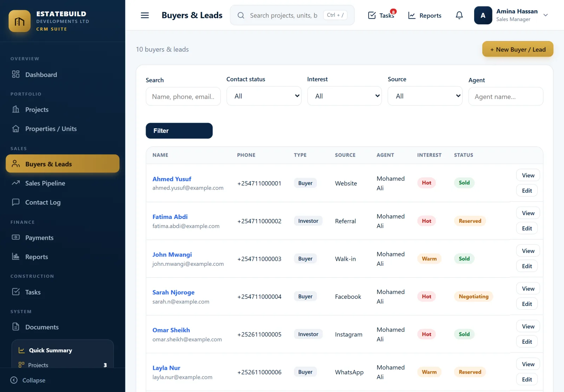Click the Documents file icon in sidebar
Screen dimensions: 564x392
coord(16,326)
